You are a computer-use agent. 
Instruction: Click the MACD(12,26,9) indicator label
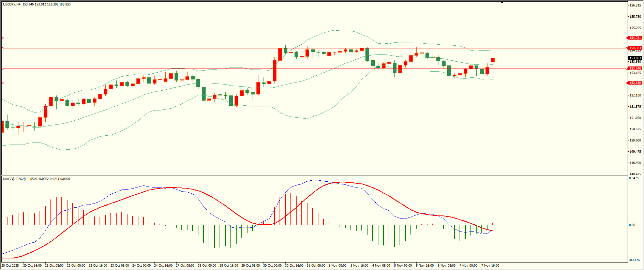tap(14, 179)
